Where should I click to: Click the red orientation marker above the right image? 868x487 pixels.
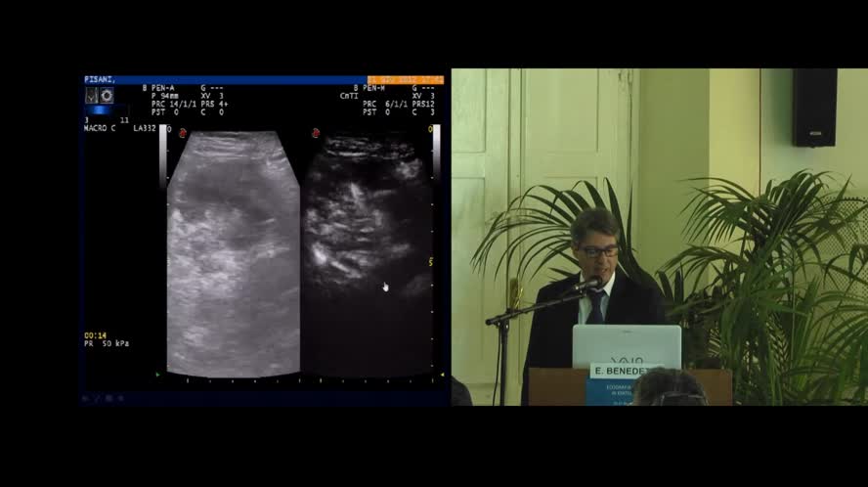pyautogui.click(x=316, y=133)
